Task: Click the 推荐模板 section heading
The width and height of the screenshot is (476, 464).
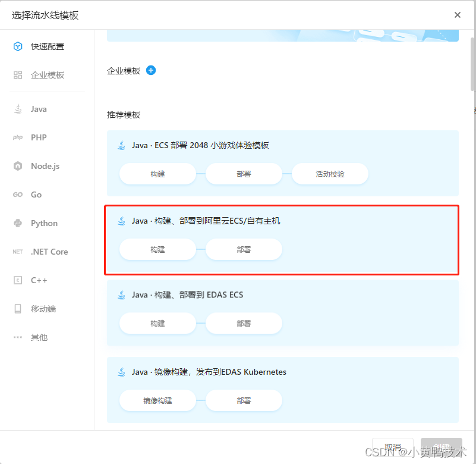Action: pos(124,115)
